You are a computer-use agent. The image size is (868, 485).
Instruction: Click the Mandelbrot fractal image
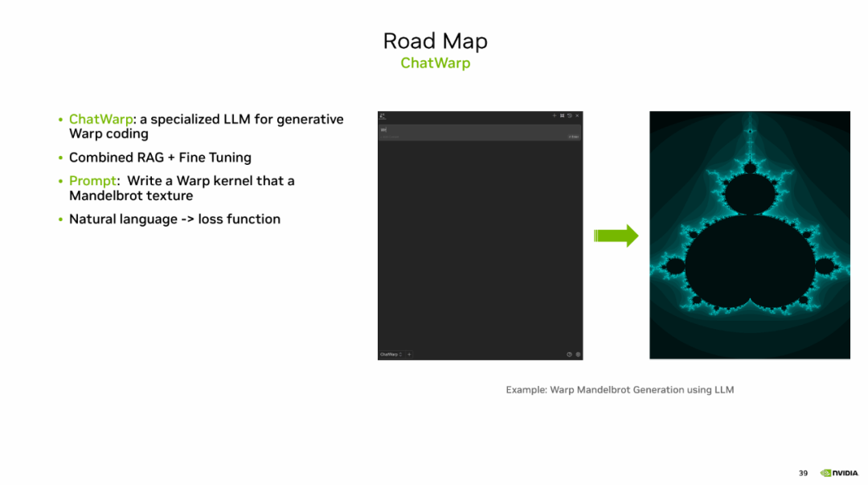point(750,235)
